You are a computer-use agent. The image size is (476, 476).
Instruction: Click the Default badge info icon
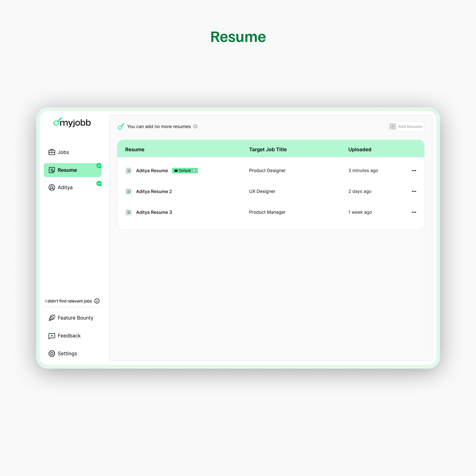(x=194, y=170)
